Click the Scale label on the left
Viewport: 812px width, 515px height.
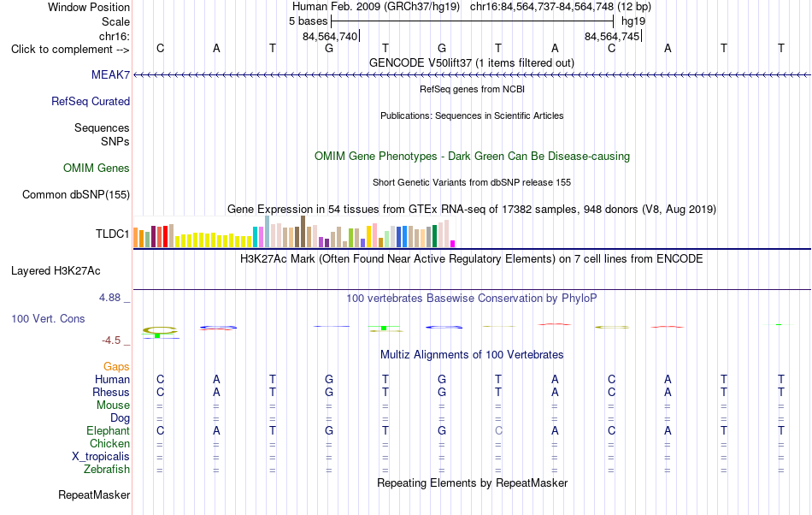115,21
